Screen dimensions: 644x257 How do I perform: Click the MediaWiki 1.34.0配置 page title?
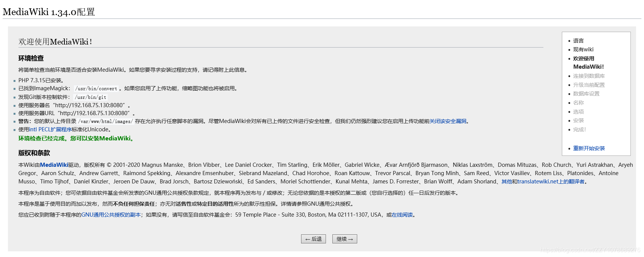[49, 12]
